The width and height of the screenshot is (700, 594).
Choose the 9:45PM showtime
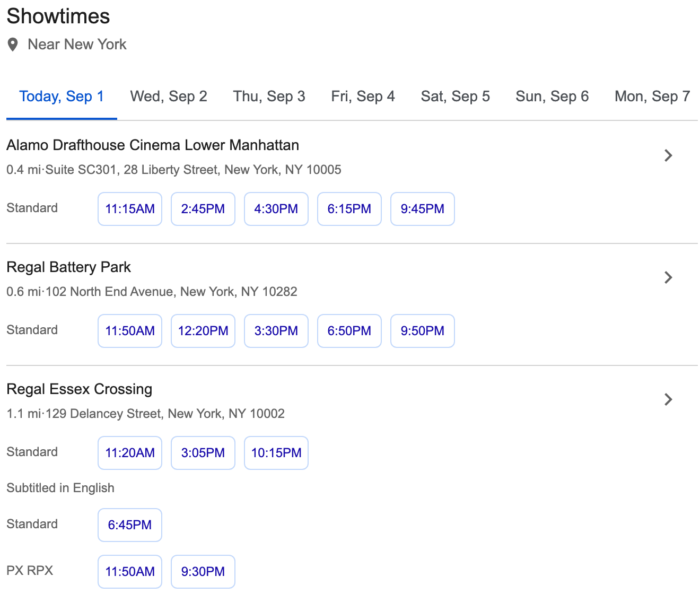(x=423, y=209)
